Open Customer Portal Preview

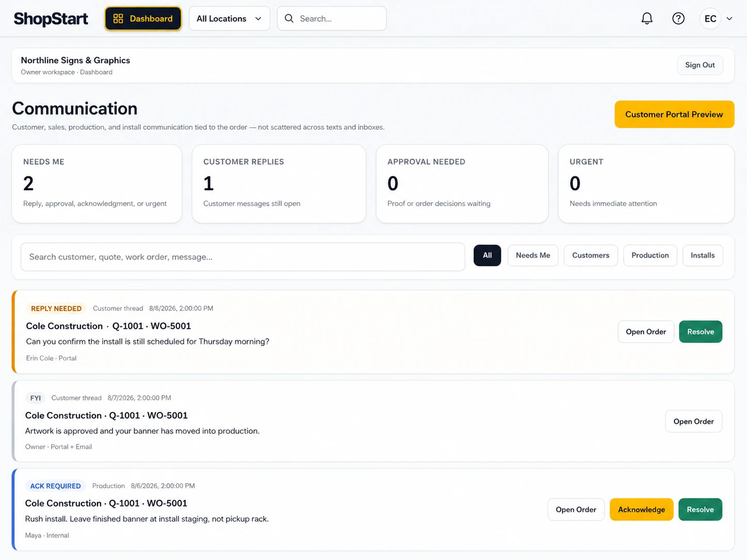(674, 114)
